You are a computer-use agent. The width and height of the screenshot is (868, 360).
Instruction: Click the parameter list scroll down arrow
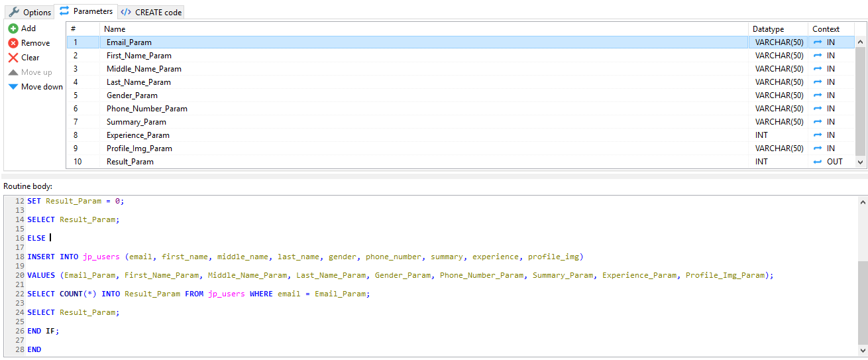(x=861, y=162)
